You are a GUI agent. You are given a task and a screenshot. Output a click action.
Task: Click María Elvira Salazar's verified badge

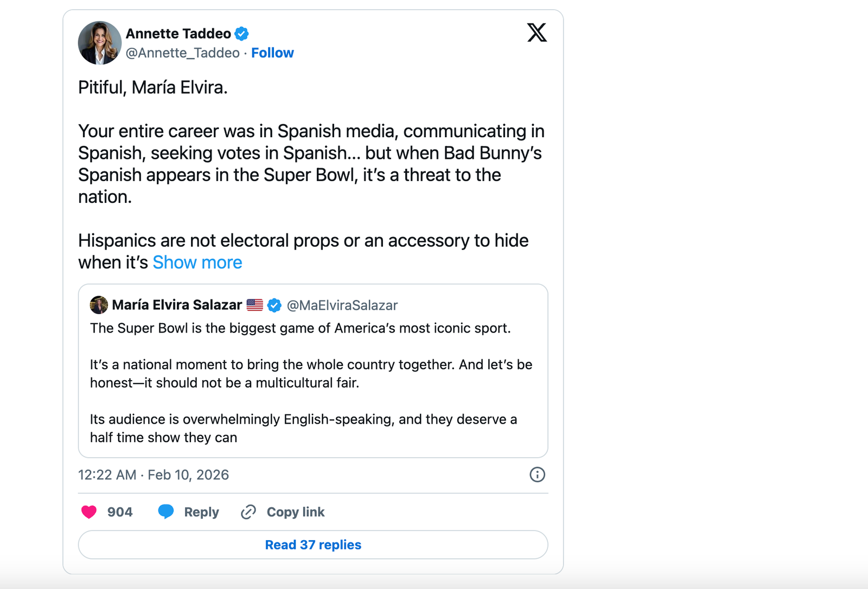point(275,305)
